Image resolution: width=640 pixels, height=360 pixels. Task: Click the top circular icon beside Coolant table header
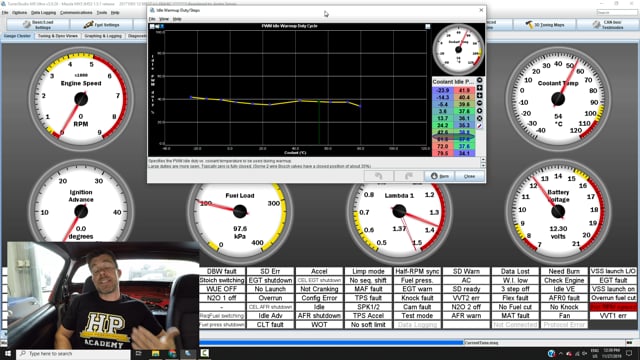(x=480, y=80)
